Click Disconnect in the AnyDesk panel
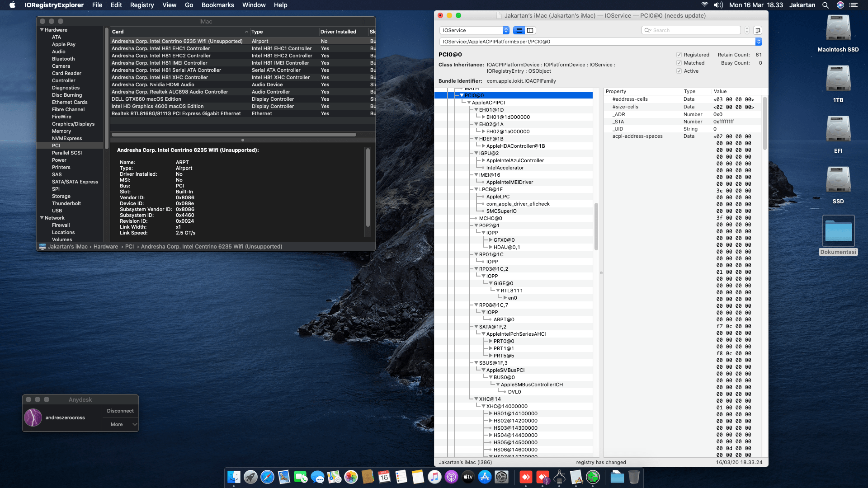This screenshot has width=868, height=488. [120, 411]
